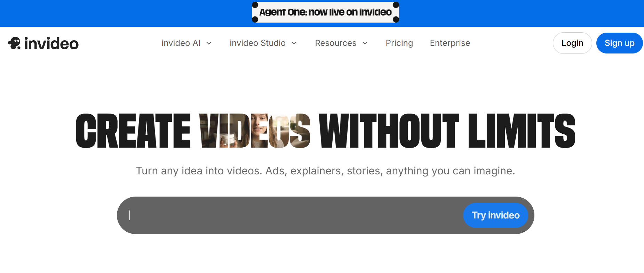This screenshot has width=644, height=273.
Task: Click the invideo wordmark text
Action: 51,43
